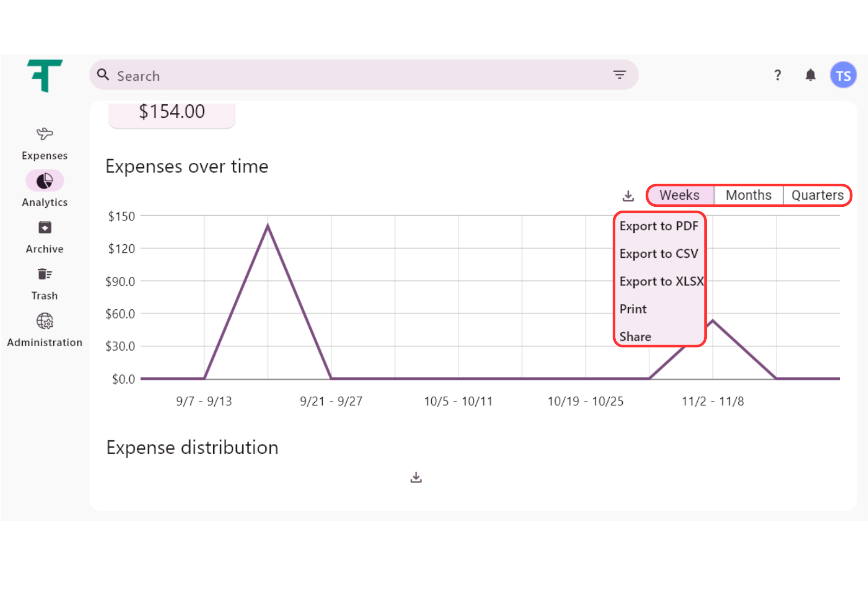The height and width of the screenshot is (597, 868).
Task: Choose Export to CSV
Action: pos(659,254)
